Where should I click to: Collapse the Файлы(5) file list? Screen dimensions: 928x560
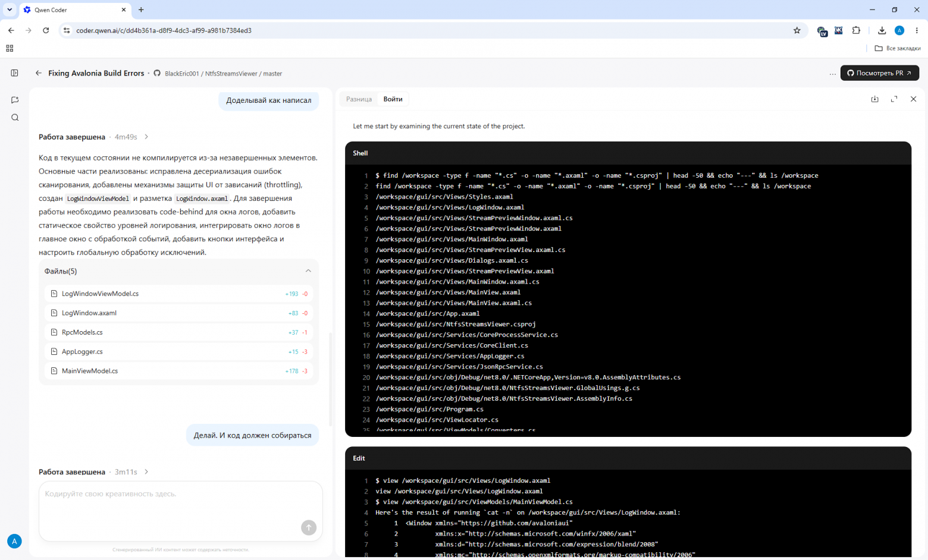(x=308, y=271)
